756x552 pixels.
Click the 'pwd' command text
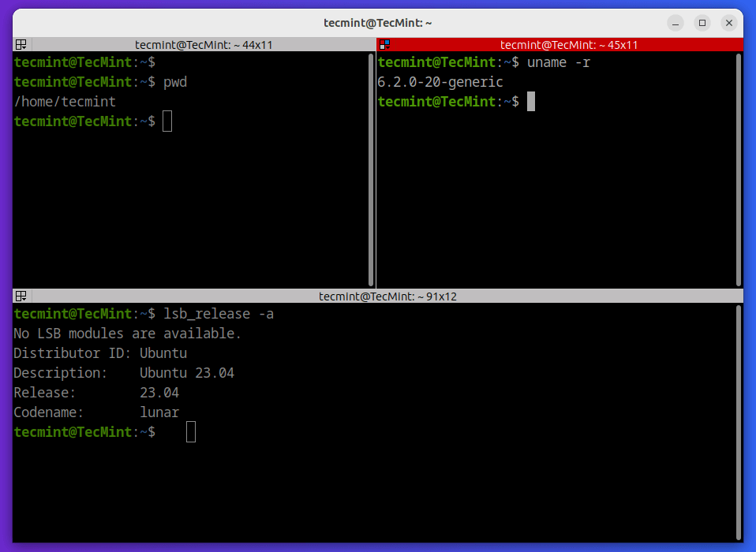[175, 82]
